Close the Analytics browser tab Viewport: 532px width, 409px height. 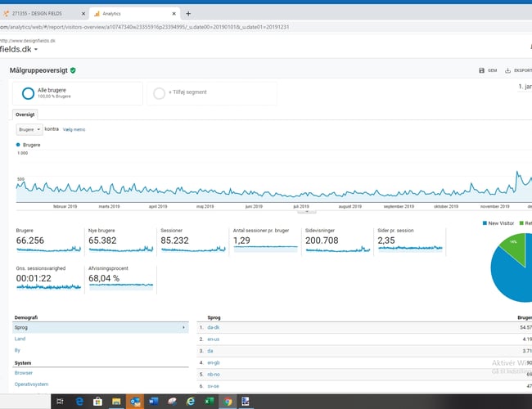(x=174, y=14)
